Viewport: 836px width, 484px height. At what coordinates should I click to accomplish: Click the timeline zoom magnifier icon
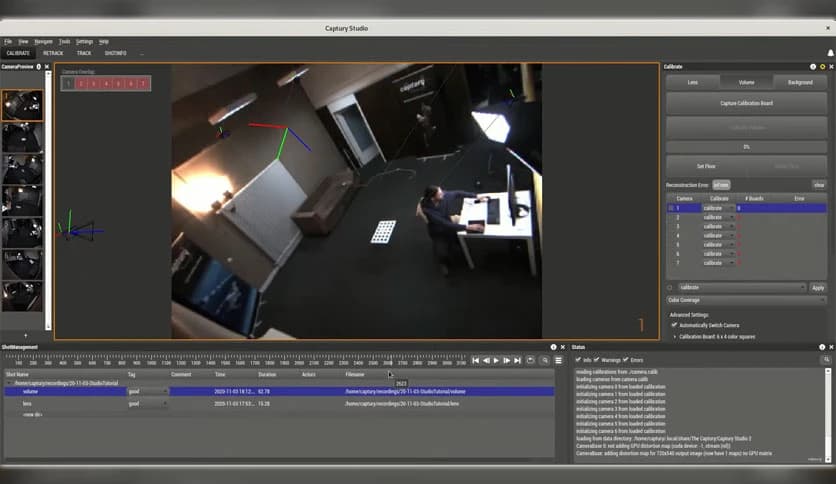click(x=545, y=361)
